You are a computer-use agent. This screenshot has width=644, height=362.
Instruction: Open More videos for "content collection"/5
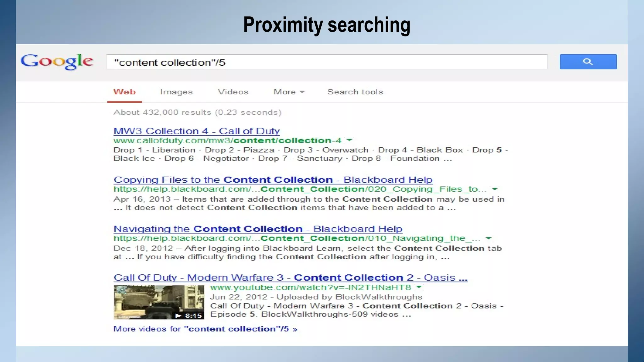point(205,329)
